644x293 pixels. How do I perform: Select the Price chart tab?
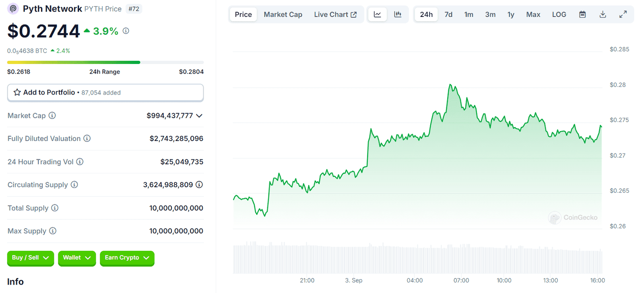point(244,14)
